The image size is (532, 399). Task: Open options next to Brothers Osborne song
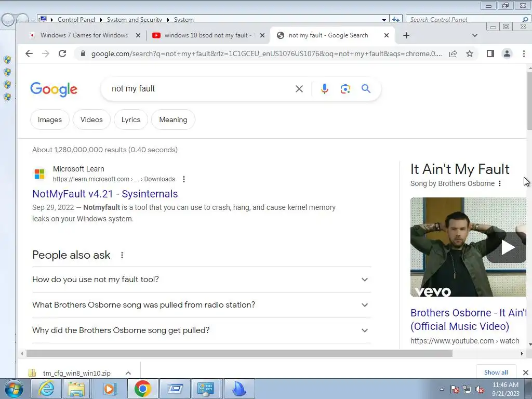pyautogui.click(x=500, y=183)
